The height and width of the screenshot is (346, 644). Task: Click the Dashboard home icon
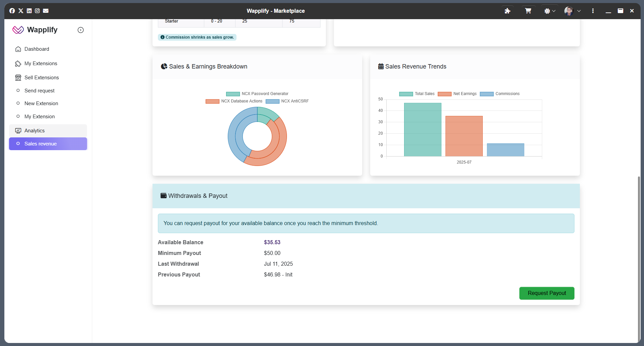[18, 49]
